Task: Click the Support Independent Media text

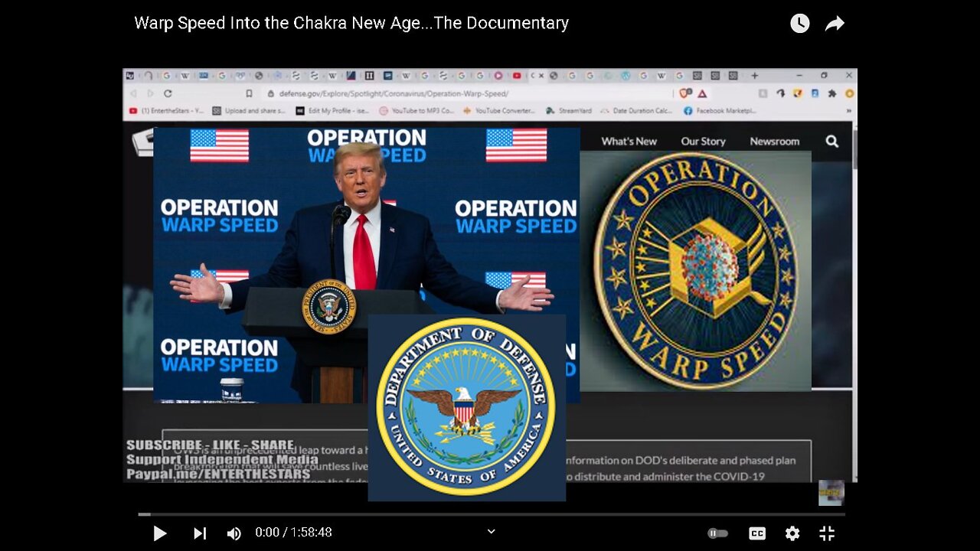Action: pyautogui.click(x=222, y=459)
